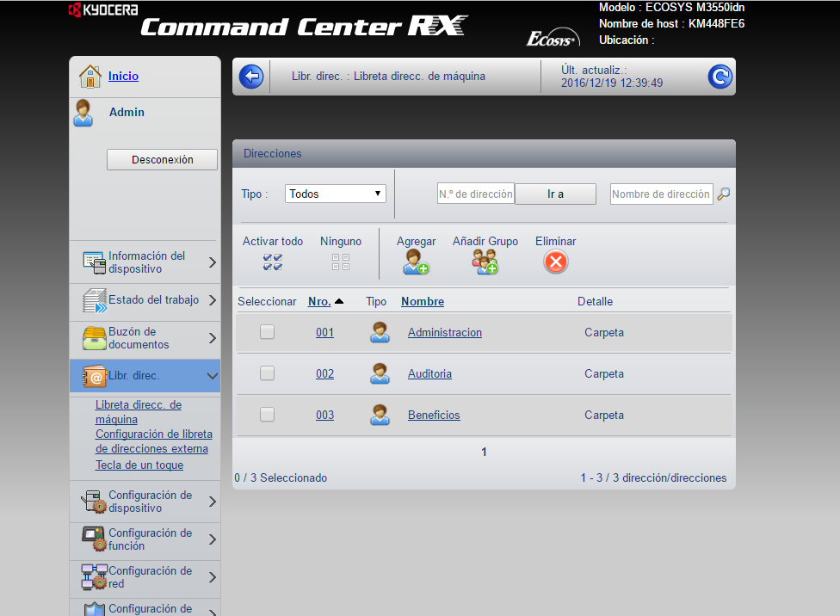Open Configuración de libreta de direcciones externa
840x616 pixels.
pyautogui.click(x=154, y=441)
